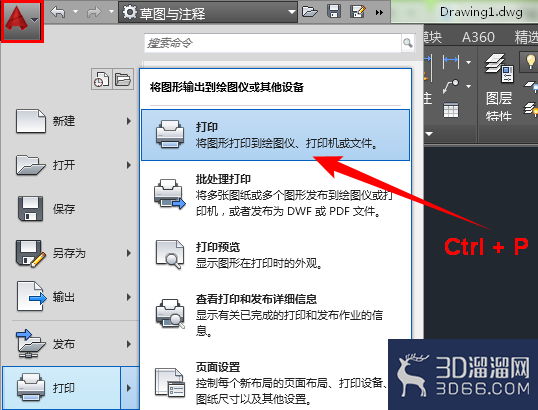
Task: Select 输出 in the application menu
Action: (70, 297)
